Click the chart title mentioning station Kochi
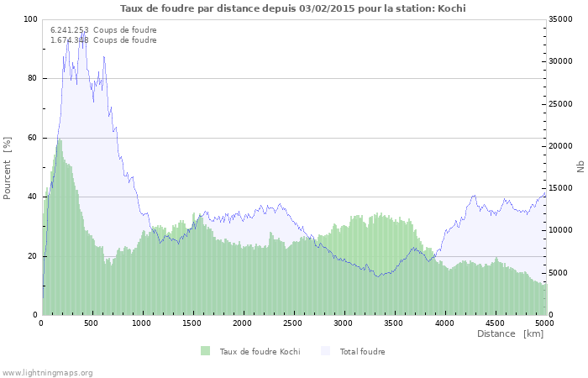Image resolution: width=588 pixels, height=378 pixels. coord(293,8)
